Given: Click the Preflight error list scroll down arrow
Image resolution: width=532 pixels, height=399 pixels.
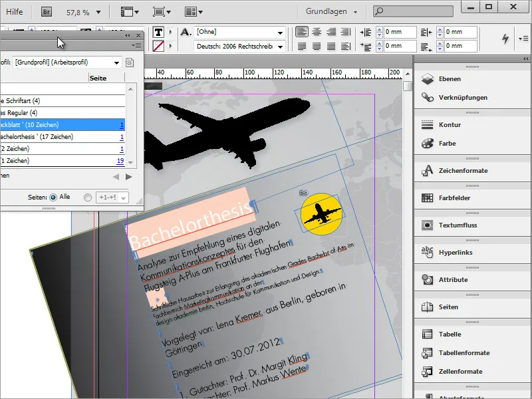Looking at the screenshot, I should 130,163.
